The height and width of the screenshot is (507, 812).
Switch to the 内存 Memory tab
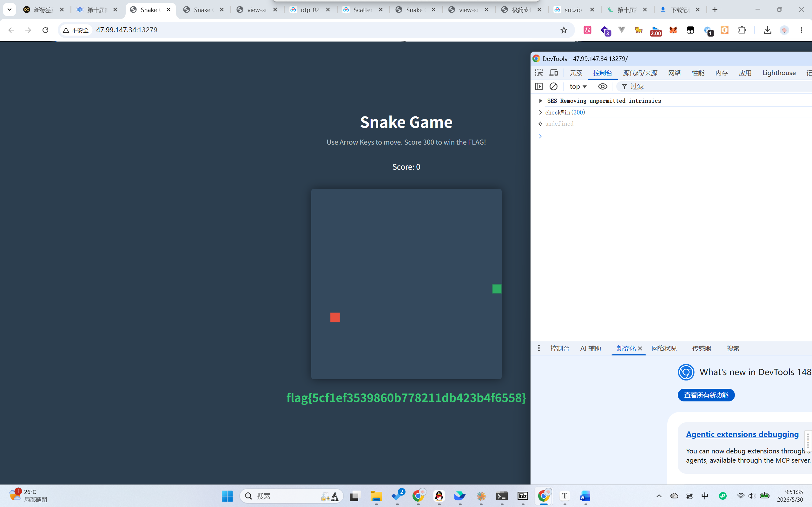(x=721, y=73)
